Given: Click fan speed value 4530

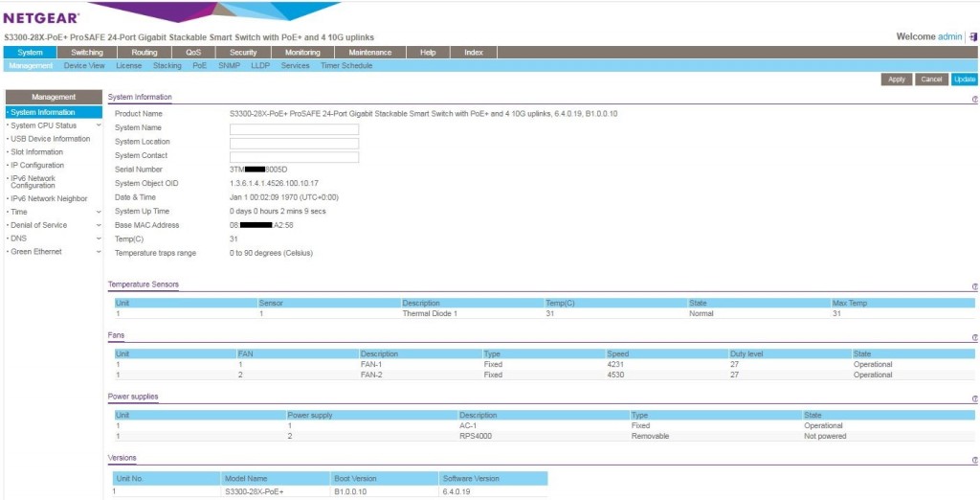Looking at the screenshot, I should [615, 375].
